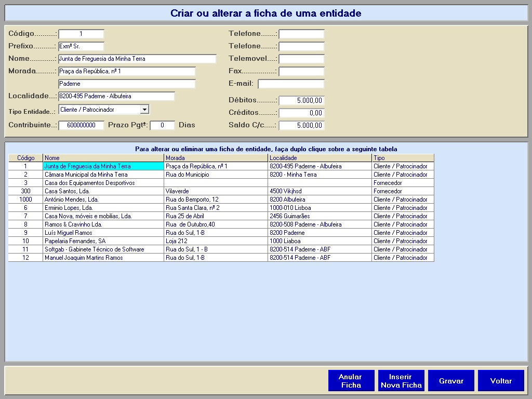Click the Nome column header
Screen dimensions: 532x399
coord(103,158)
